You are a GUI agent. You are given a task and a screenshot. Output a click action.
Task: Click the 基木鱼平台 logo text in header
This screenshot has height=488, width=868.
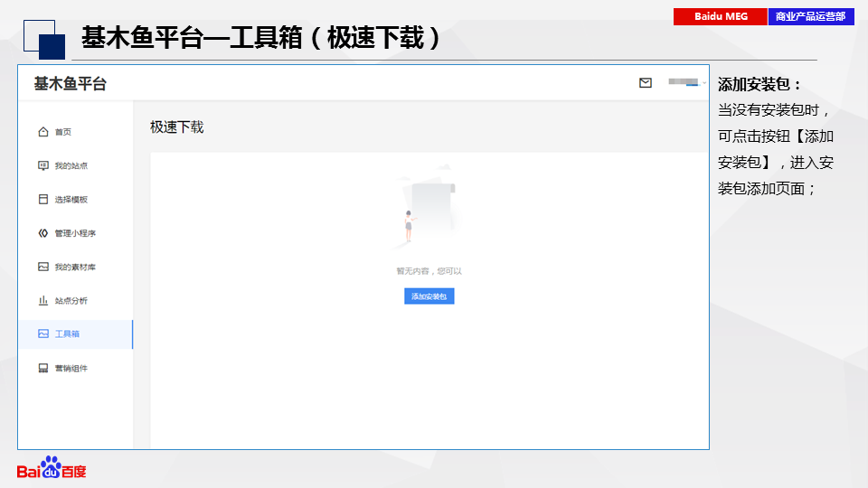click(71, 83)
